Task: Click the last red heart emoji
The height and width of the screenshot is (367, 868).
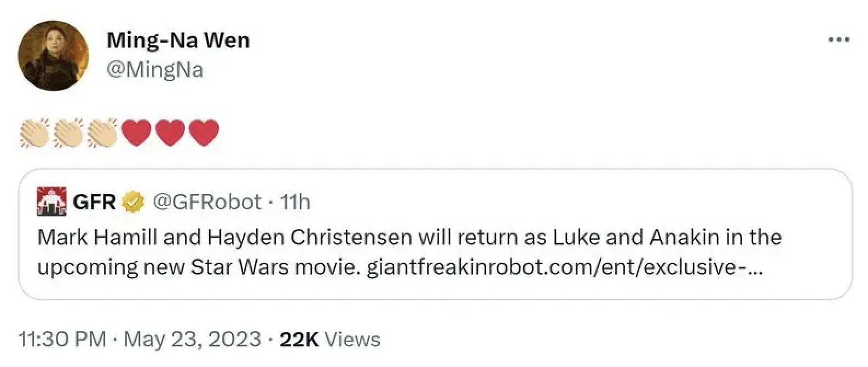Action: click(x=204, y=133)
